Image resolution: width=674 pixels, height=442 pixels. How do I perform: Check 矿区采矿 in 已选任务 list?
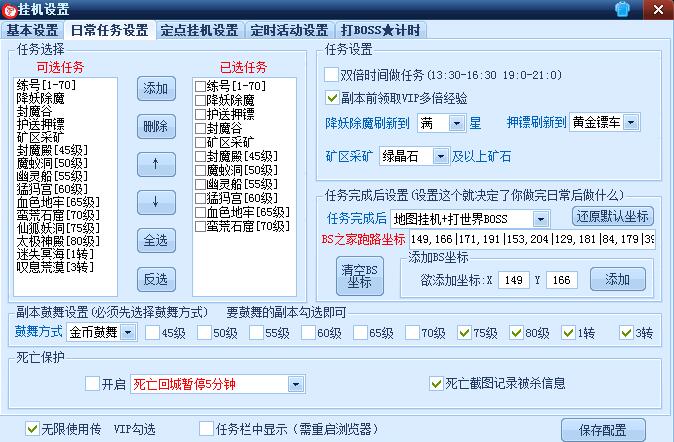tap(200, 142)
